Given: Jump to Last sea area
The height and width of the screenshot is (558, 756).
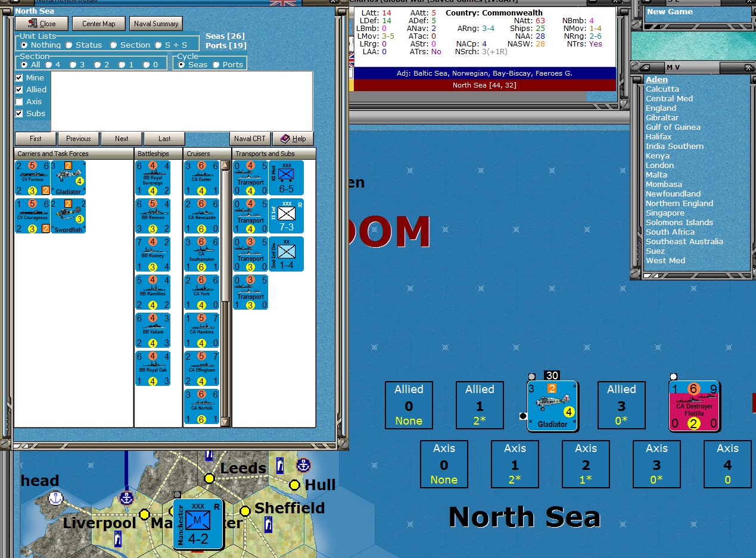Looking at the screenshot, I should point(164,139).
